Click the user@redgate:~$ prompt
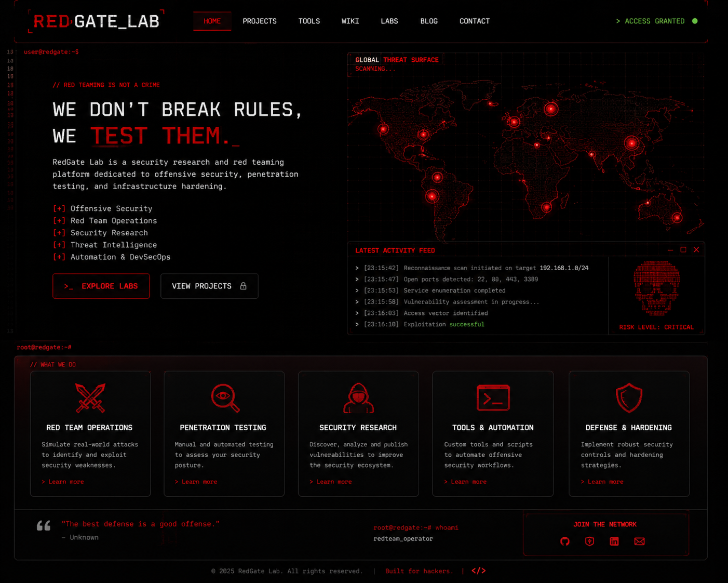 point(51,52)
